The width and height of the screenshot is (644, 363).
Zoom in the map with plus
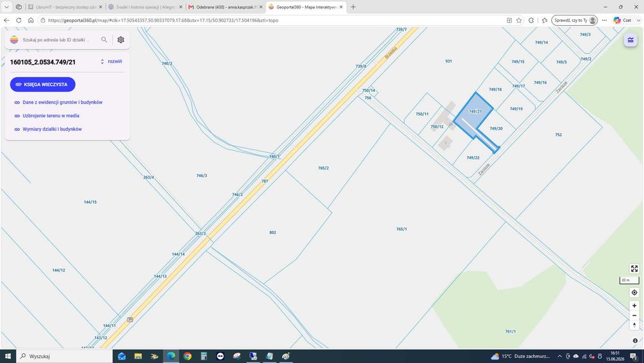tap(634, 306)
